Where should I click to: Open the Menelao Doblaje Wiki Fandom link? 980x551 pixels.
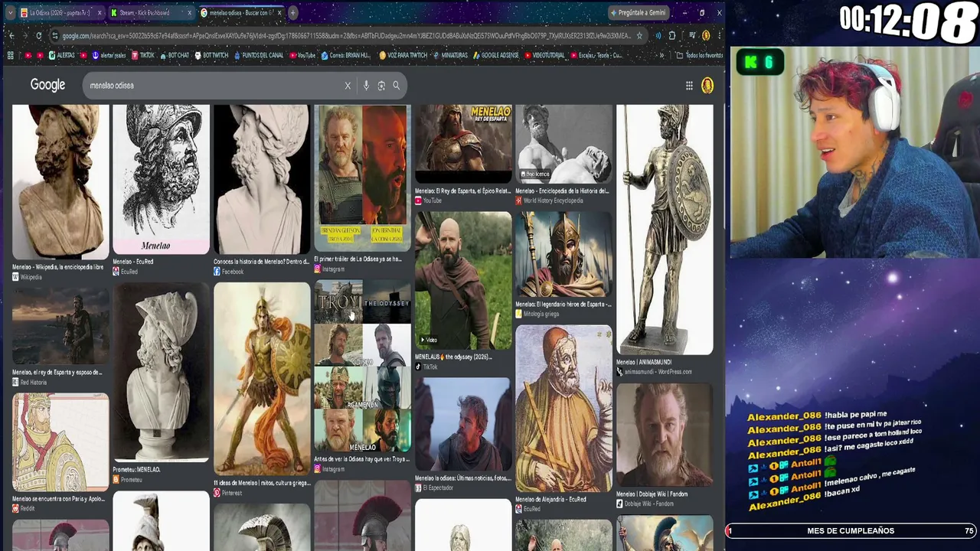[x=652, y=494]
